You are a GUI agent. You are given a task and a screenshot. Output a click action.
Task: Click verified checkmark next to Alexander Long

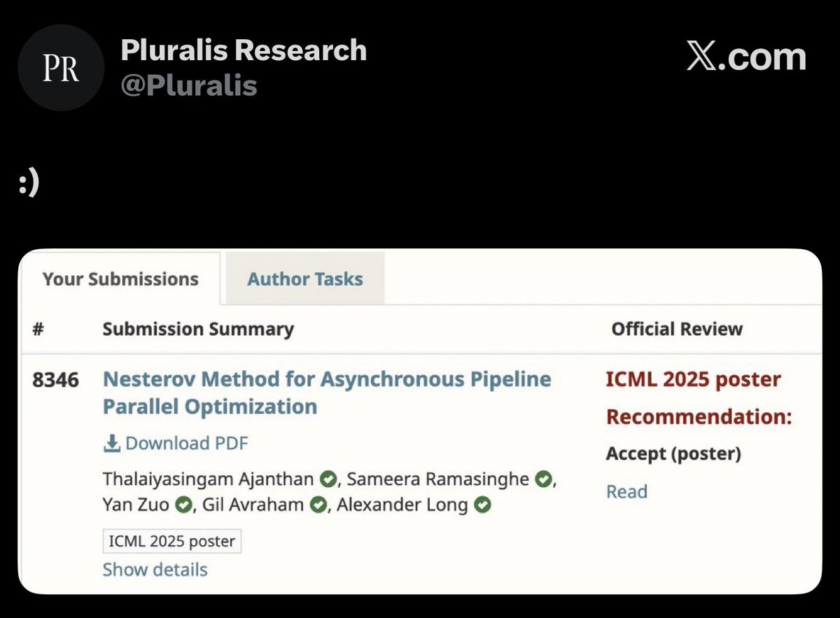pyautogui.click(x=482, y=505)
